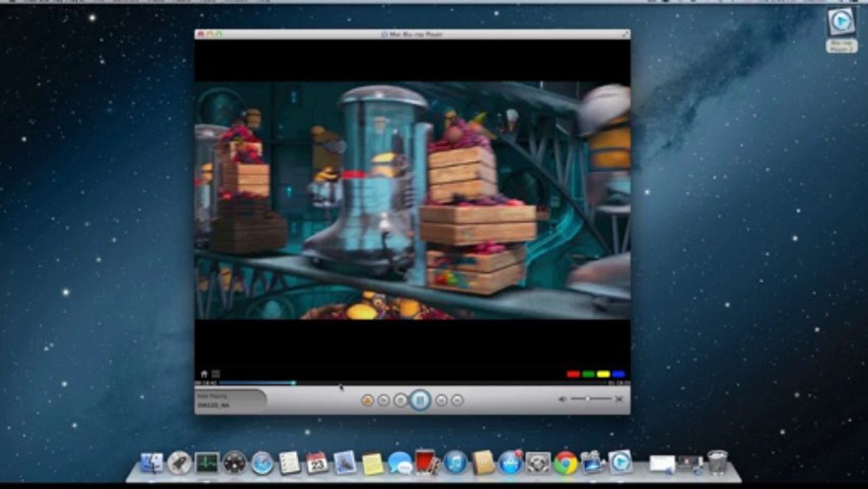Skip forward using button right of pause
868x489 pixels.
click(441, 400)
